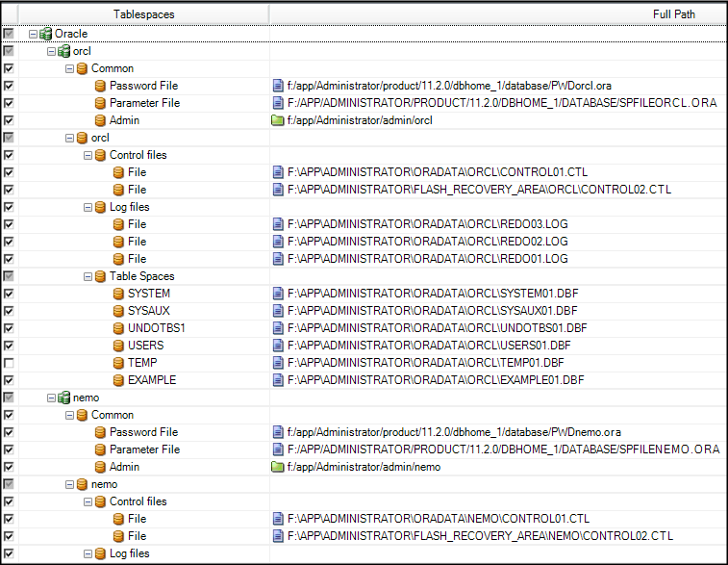Collapse the orcl Log files node
The width and height of the screenshot is (728, 565).
88,207
